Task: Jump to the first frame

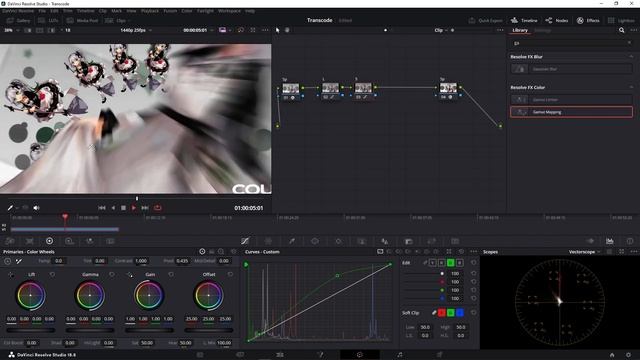Action: click(102, 208)
